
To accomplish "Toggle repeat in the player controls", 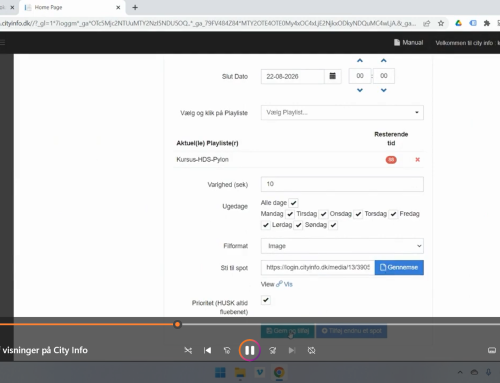I will pos(311,350).
